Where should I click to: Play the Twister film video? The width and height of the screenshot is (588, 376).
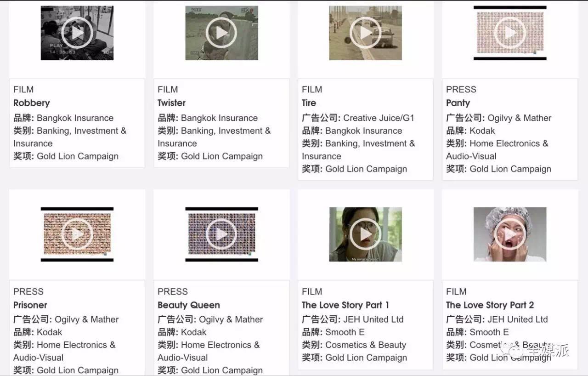pos(221,33)
